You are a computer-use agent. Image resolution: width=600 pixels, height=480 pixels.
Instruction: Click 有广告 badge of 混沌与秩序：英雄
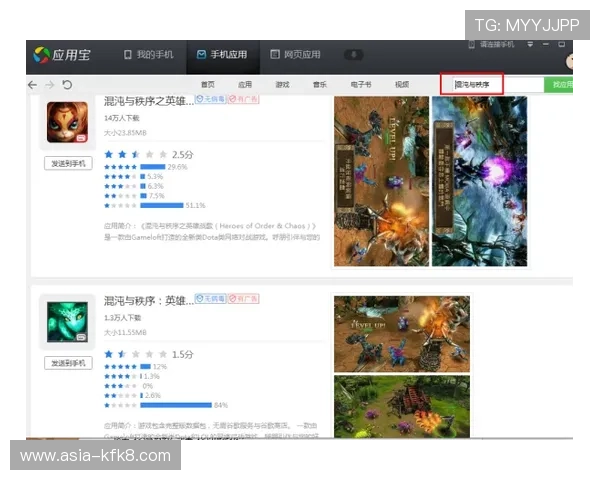click(244, 299)
